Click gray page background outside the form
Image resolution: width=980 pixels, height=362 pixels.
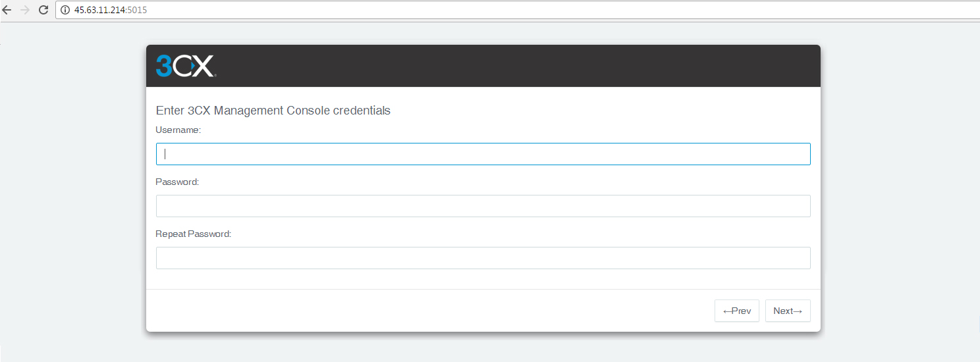coord(72,197)
